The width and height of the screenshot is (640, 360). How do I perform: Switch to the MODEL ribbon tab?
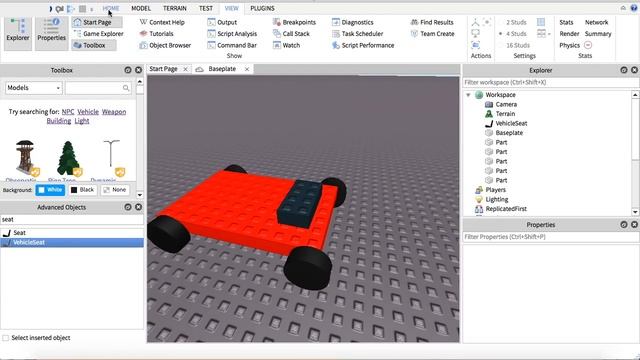(x=141, y=8)
